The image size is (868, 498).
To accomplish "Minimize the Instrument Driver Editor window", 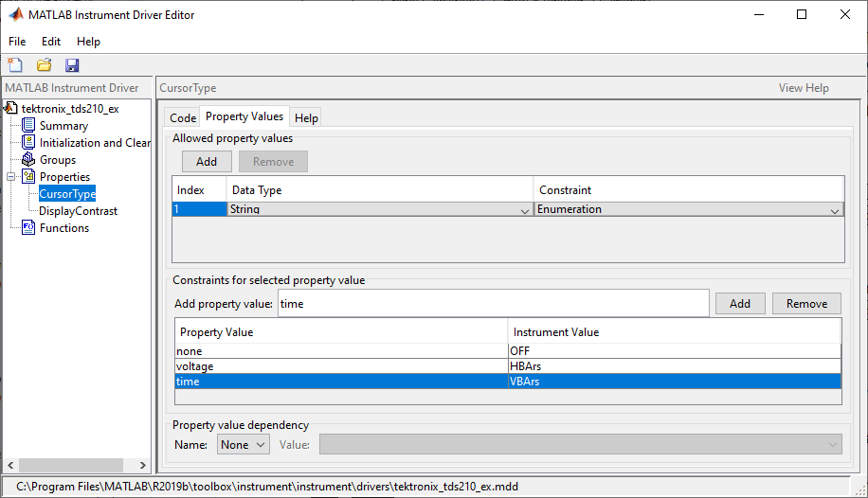I will click(x=759, y=14).
